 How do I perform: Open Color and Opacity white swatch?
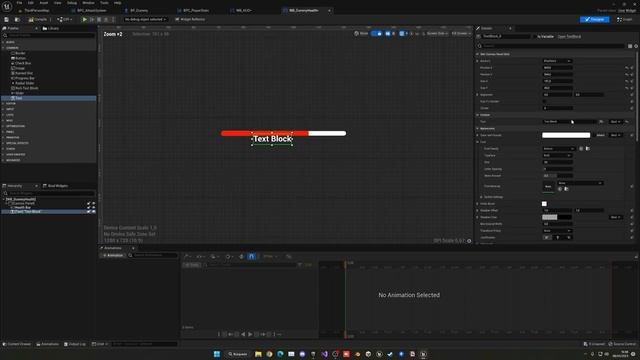point(566,135)
